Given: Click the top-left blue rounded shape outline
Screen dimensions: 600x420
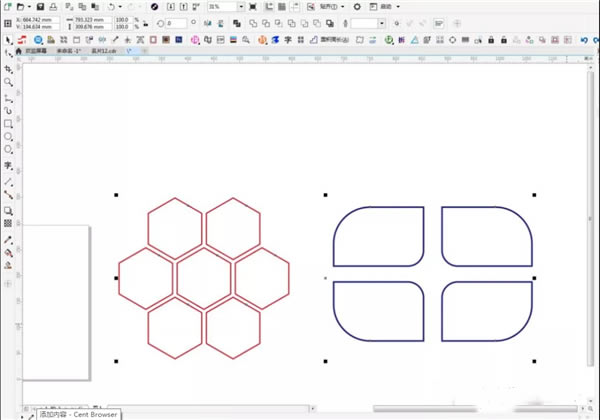Looking at the screenshot, I should pyautogui.click(x=378, y=236).
